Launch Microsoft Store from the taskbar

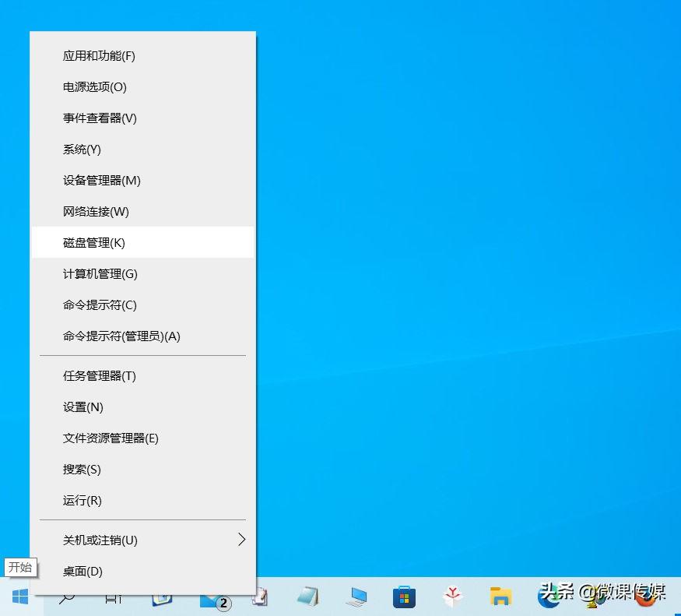[x=403, y=597]
